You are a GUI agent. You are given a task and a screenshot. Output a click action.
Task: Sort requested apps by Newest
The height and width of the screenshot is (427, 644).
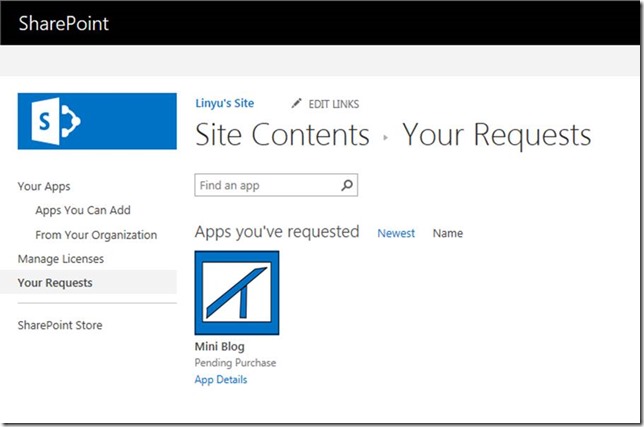[x=396, y=233]
